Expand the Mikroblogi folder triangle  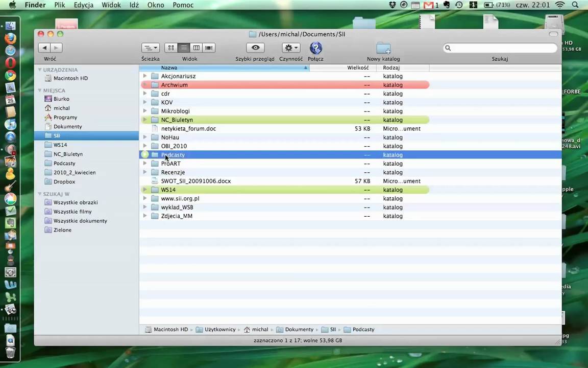pyautogui.click(x=145, y=111)
